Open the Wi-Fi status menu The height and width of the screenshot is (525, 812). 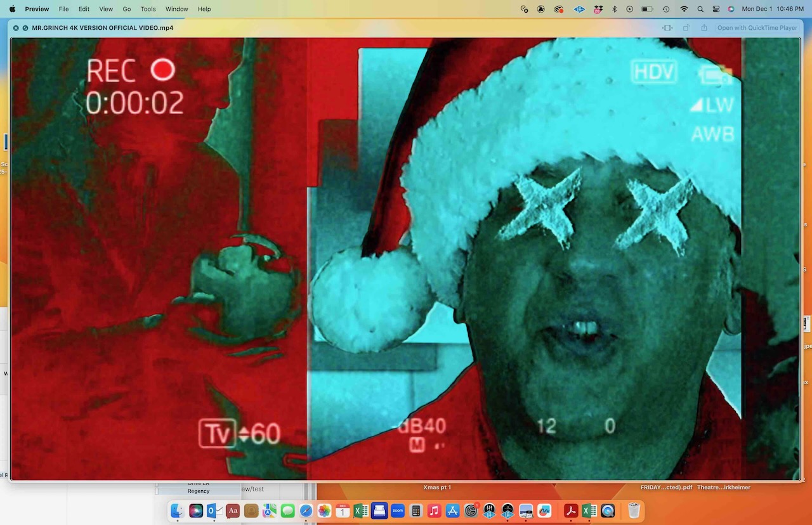684,9
